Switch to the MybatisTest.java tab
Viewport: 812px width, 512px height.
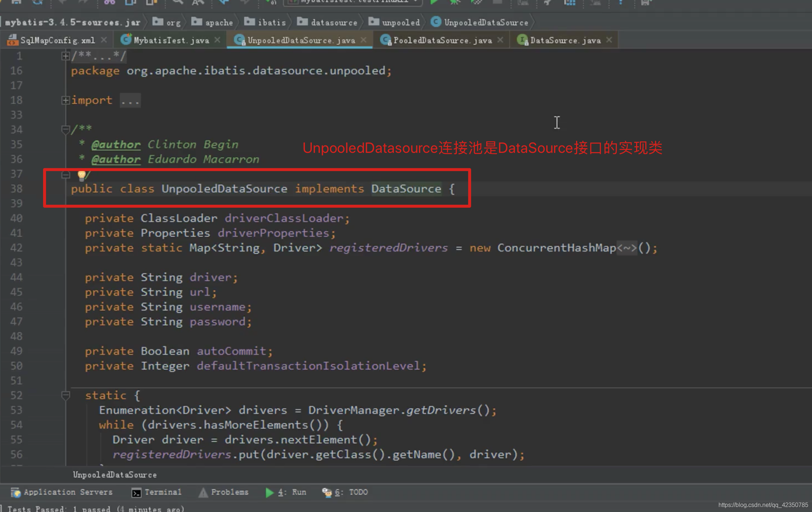[x=171, y=40]
